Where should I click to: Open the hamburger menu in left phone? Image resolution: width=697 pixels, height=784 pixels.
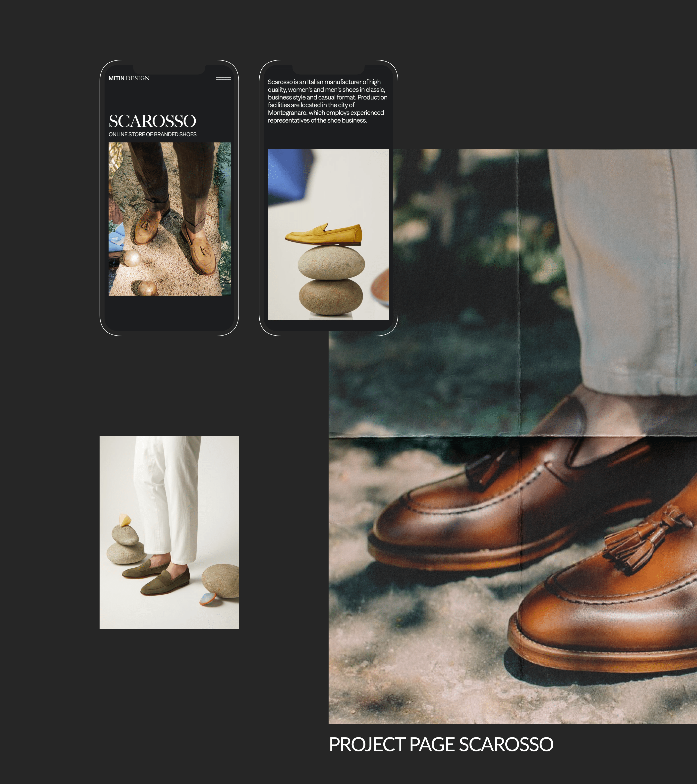click(x=223, y=79)
